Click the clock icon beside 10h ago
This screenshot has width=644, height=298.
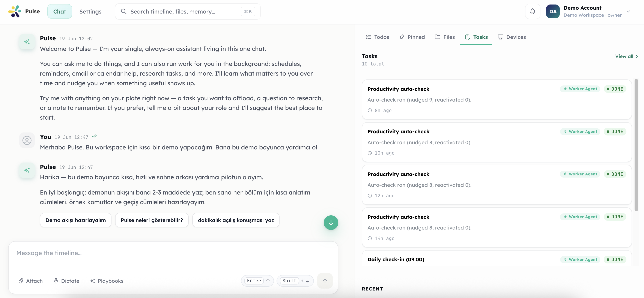(x=370, y=153)
